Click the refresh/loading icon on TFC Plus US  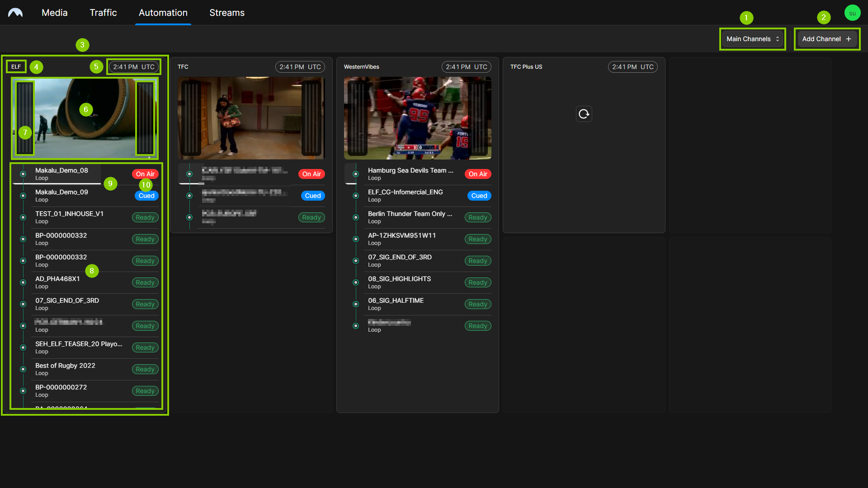[x=584, y=114]
